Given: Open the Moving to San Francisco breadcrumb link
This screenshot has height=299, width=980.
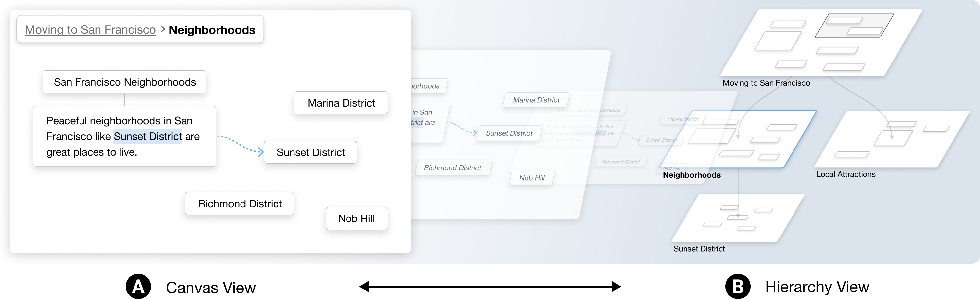Looking at the screenshot, I should pyautogui.click(x=90, y=30).
